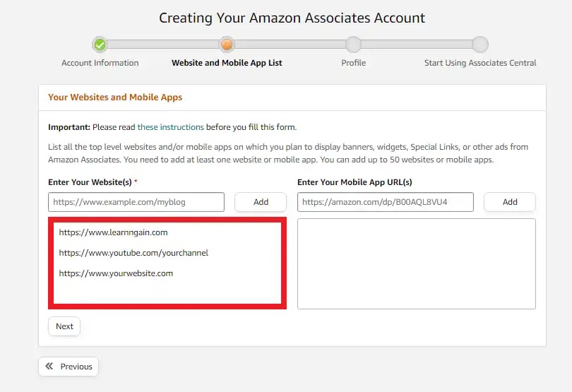Click the Start Using Associates Central step circle
The image size is (572, 392).
[480, 44]
